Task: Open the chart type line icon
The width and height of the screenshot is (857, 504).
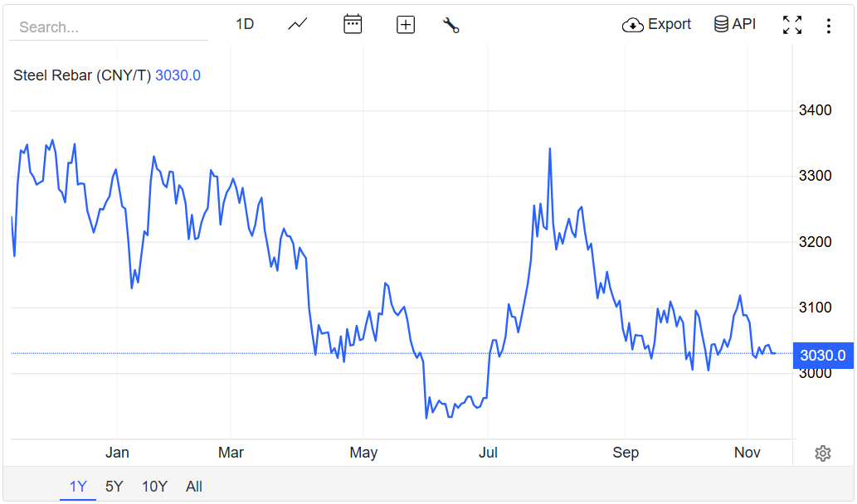Action: coord(298,25)
